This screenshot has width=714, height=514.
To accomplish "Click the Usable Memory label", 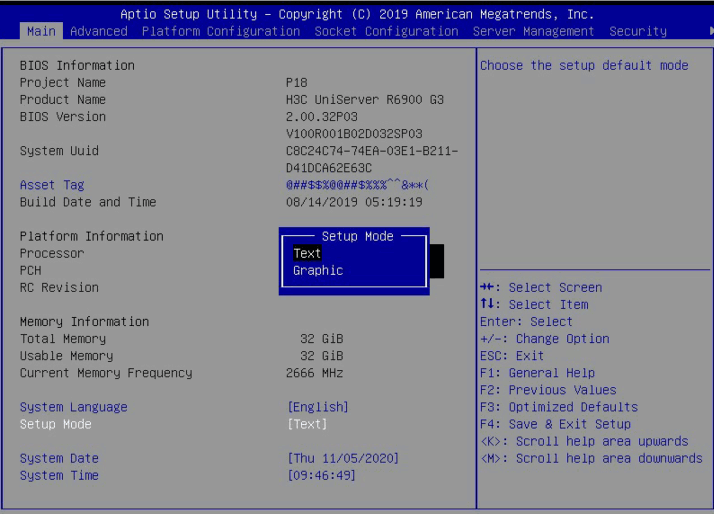I will coord(66,356).
